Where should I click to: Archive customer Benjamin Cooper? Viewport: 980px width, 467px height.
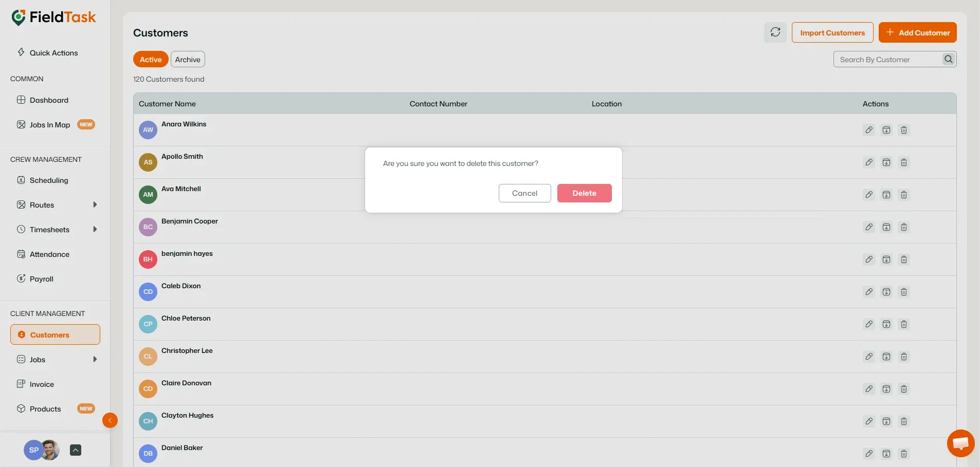886,227
